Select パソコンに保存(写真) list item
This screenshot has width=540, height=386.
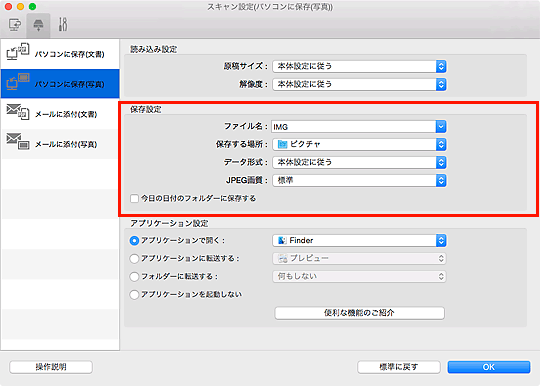(60, 84)
